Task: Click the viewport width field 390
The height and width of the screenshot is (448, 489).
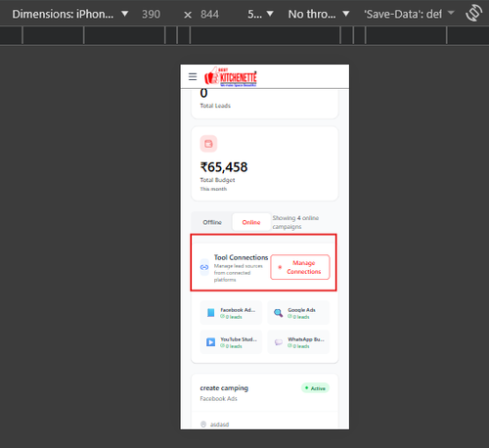Action: (x=151, y=14)
